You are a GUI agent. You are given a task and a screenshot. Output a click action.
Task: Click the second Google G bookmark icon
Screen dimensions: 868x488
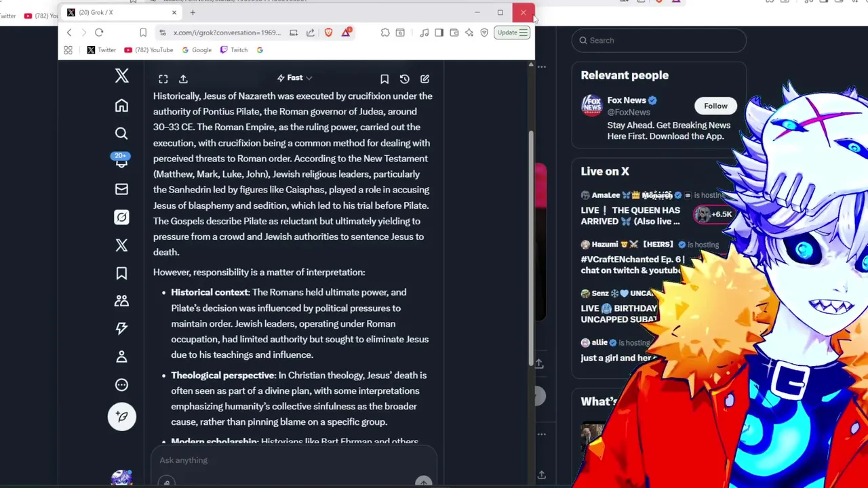[x=260, y=50]
